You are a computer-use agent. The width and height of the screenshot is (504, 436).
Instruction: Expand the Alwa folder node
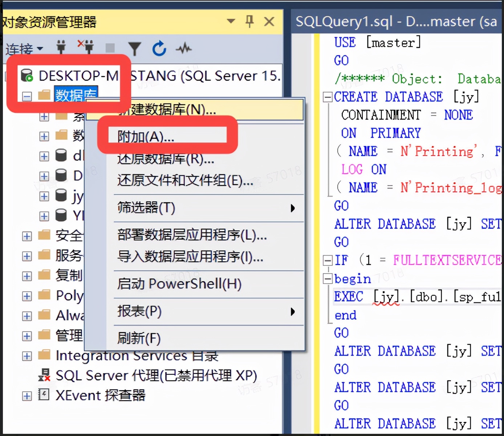click(x=27, y=316)
